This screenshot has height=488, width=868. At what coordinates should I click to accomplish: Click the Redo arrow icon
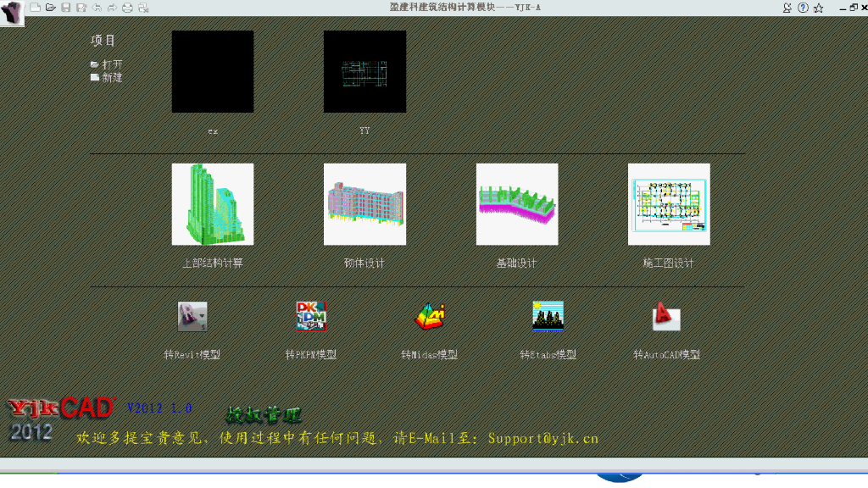click(113, 7)
